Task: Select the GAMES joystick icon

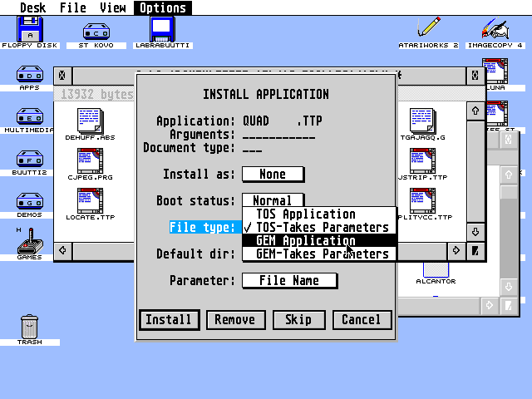Action: 30,242
